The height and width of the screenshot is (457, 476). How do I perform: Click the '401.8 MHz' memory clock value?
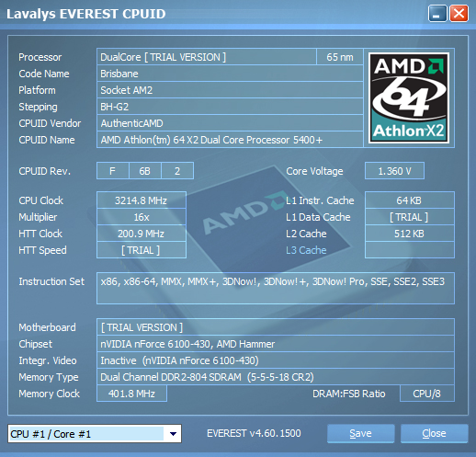tap(131, 394)
